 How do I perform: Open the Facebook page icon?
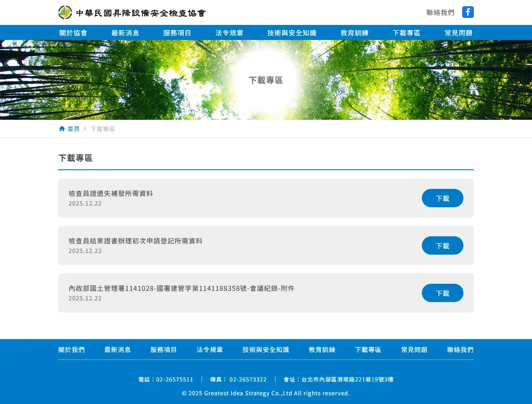tap(468, 12)
